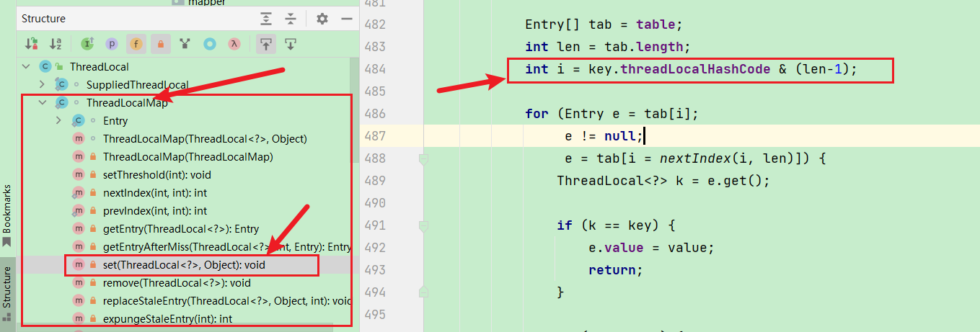This screenshot has width=980, height=332.
Task: Select the Entry inner class row
Action: tap(115, 121)
